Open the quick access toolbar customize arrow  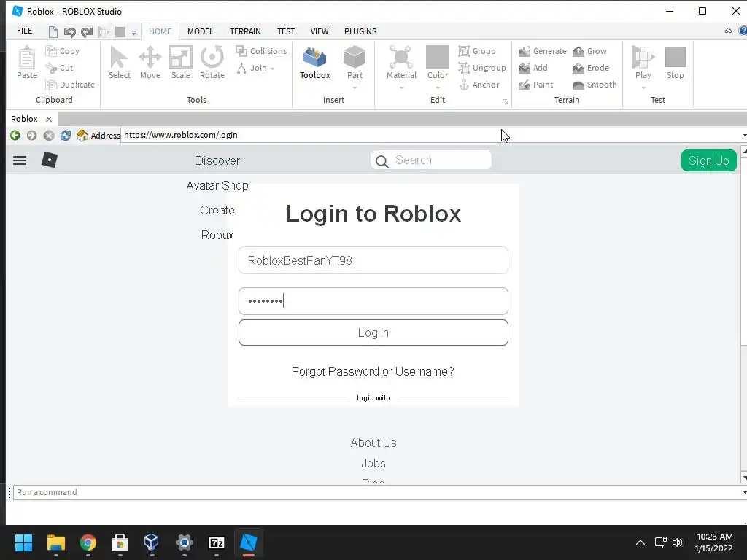[x=134, y=33]
